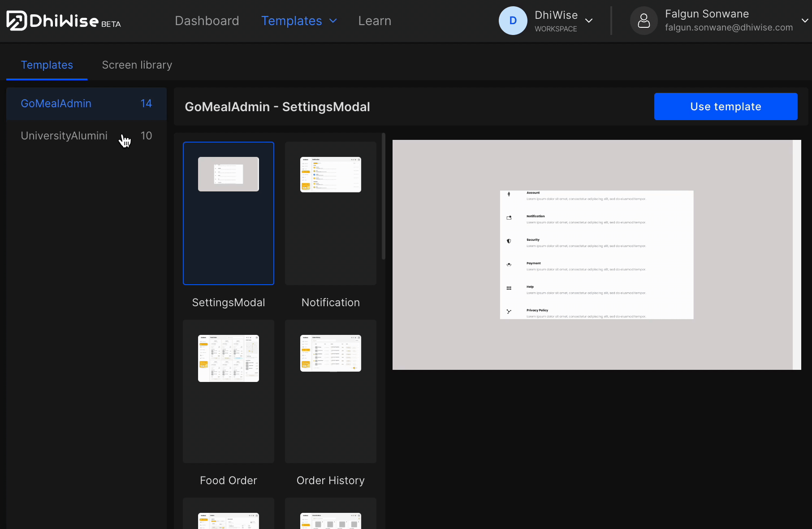The width and height of the screenshot is (812, 529).
Task: Click the Account heading in preview
Action: click(533, 193)
